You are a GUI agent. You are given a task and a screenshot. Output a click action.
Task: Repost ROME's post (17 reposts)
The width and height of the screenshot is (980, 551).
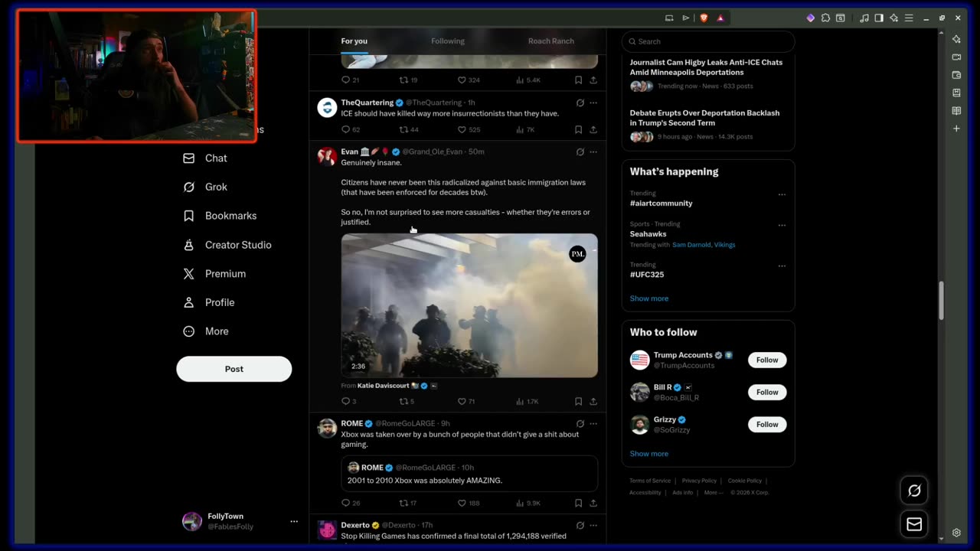click(x=408, y=503)
